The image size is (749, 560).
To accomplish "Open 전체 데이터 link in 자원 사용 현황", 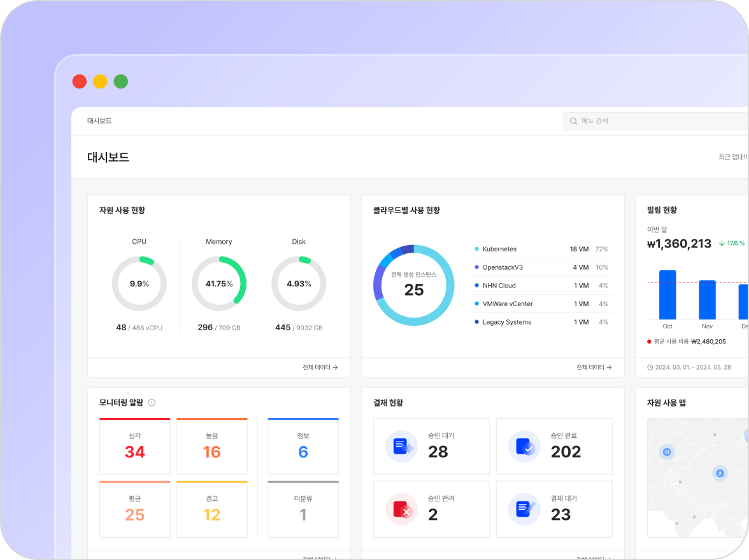I will 320,367.
